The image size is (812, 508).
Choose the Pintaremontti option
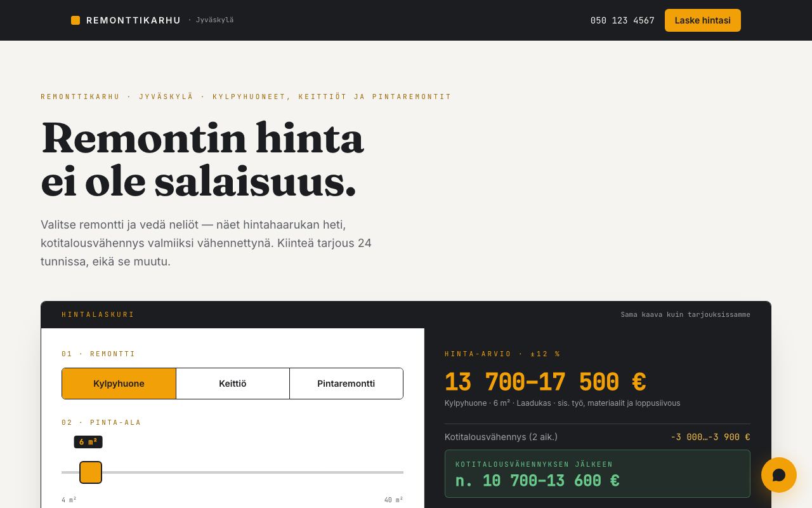tap(346, 384)
